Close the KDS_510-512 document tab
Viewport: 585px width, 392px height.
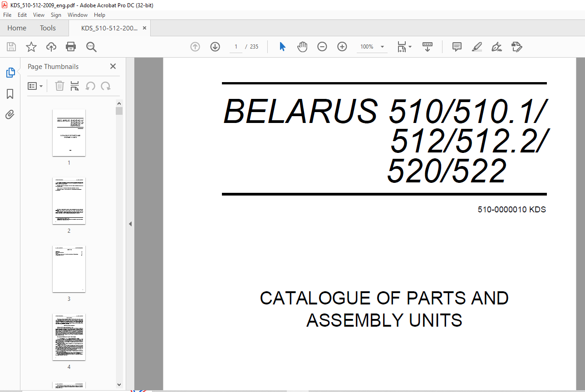pos(144,28)
